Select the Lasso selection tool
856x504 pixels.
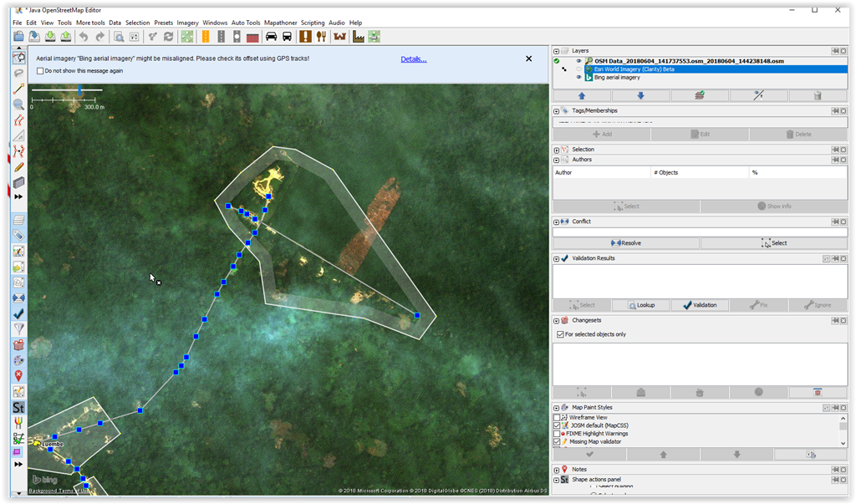pos(18,74)
